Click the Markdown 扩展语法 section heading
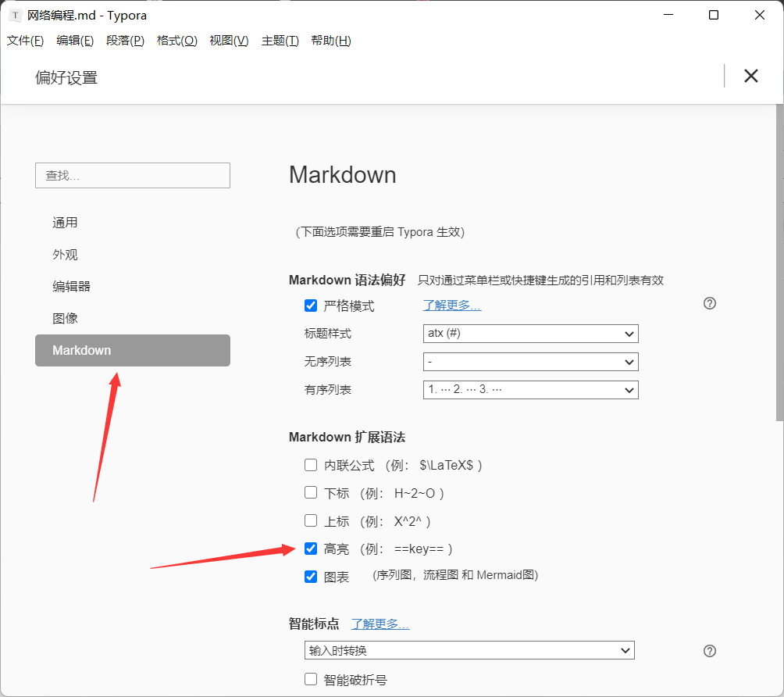 [x=347, y=437]
